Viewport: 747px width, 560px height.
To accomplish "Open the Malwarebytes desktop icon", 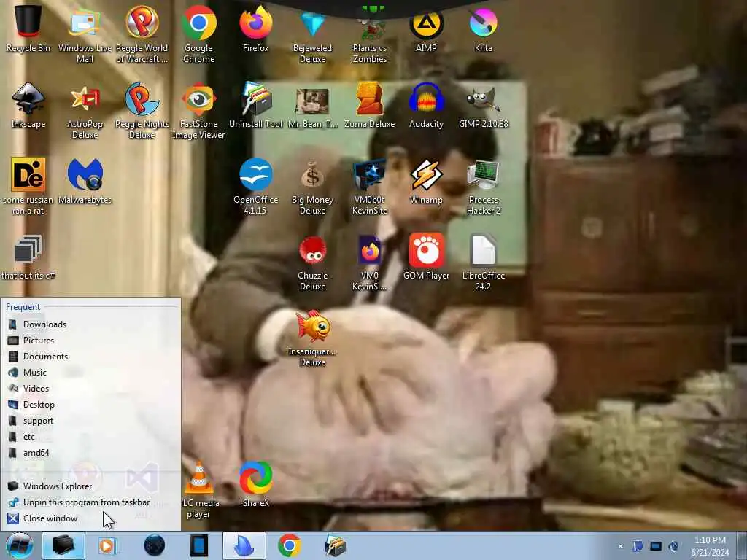I will tap(85, 181).
